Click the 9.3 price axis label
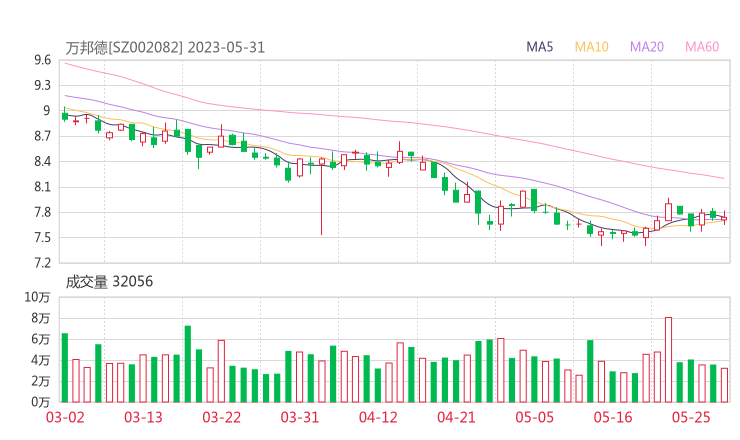The height and width of the screenshot is (440, 740). click(42, 85)
